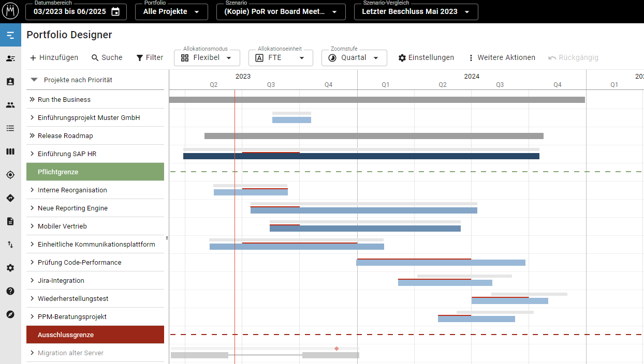
Task: Click the Einführungsprojekt Muster GmbH timeline bar
Action: coord(291,120)
